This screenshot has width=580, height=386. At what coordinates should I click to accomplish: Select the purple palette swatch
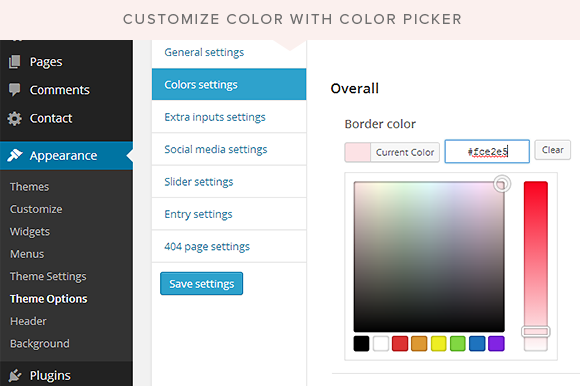[496, 343]
